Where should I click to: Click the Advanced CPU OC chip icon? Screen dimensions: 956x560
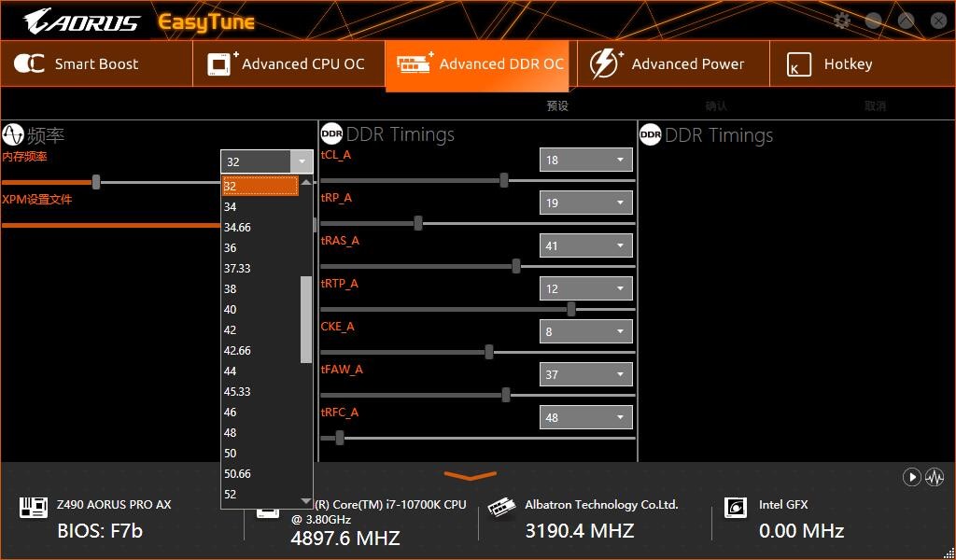tap(222, 63)
